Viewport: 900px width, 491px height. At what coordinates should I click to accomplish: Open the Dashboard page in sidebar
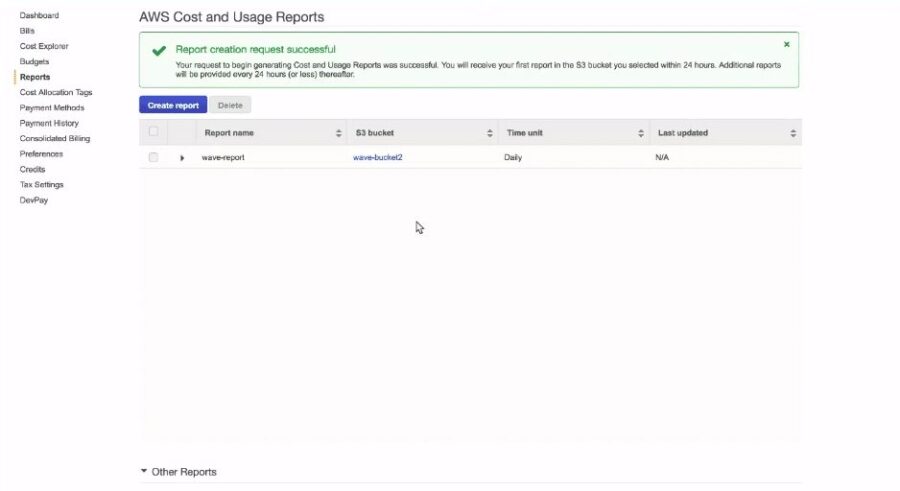point(39,16)
